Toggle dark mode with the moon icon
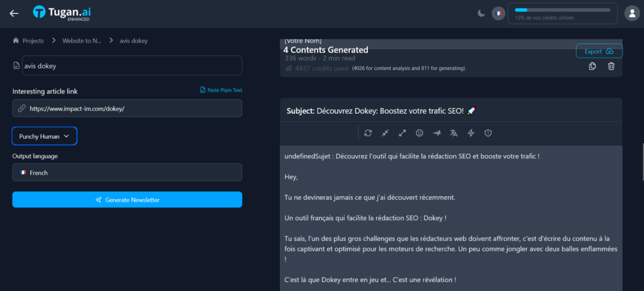The image size is (644, 291). coord(481,13)
